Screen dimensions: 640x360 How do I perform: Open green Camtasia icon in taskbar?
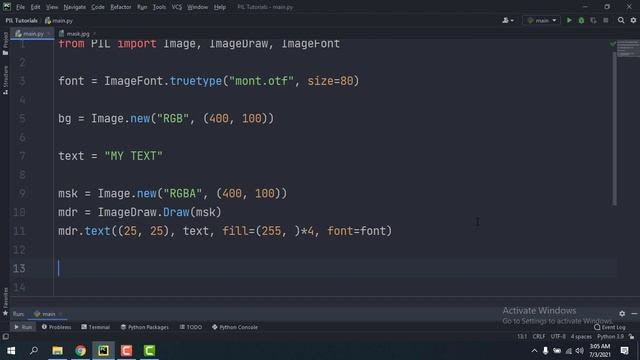(149, 351)
